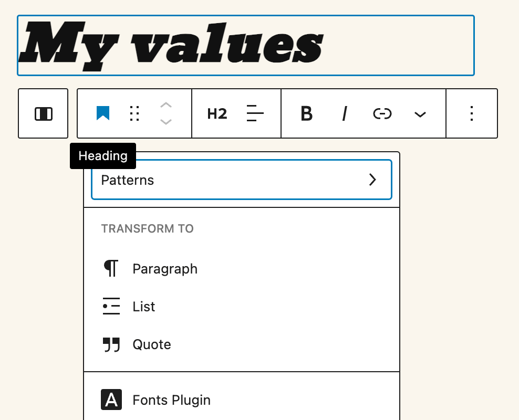Screen dimensions: 519x420
Task: Transform the heading to a Paragraph
Action: [164, 268]
